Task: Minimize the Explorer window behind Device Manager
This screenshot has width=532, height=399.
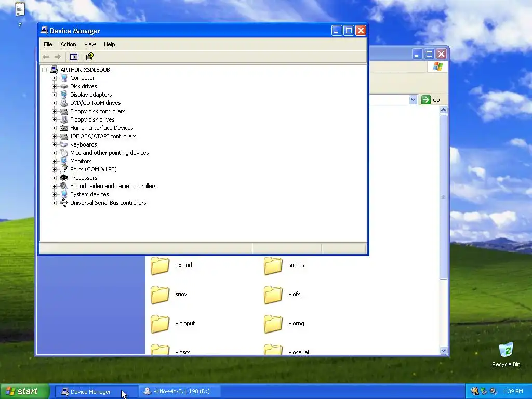Action: [417, 54]
